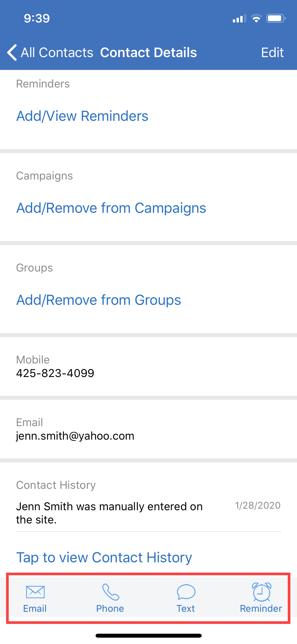Open Add/View Reminders
The height and width of the screenshot is (644, 297).
82,116
